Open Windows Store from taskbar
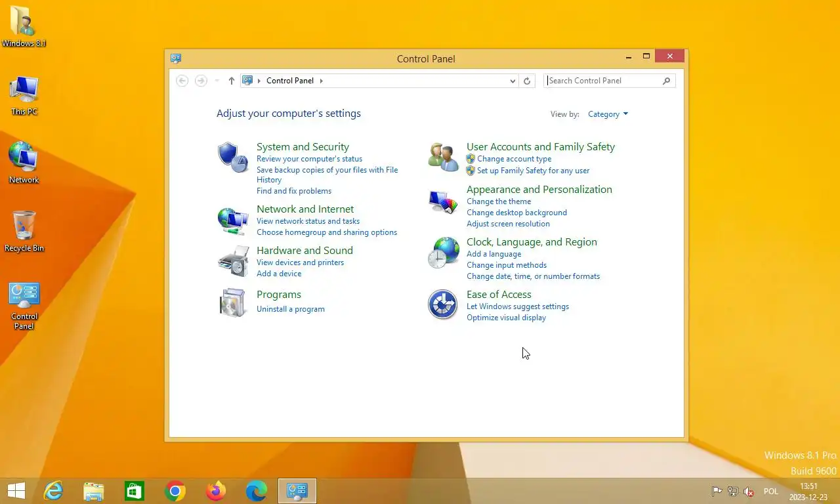The width and height of the screenshot is (840, 504). [x=135, y=491]
